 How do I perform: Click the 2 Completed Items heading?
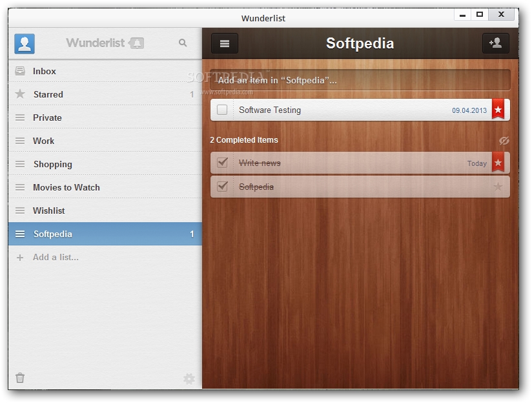tap(243, 140)
